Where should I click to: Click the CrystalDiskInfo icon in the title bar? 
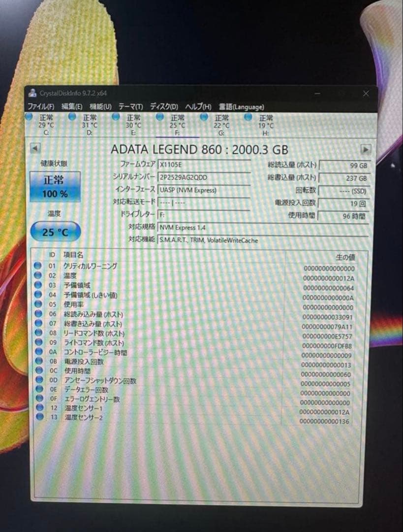coord(33,93)
